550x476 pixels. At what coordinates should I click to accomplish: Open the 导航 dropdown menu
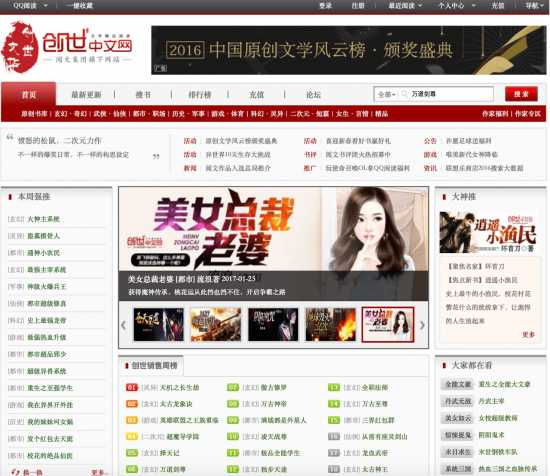pyautogui.click(x=534, y=6)
